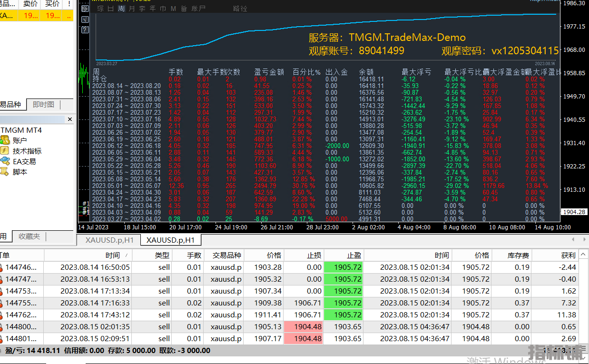Select the 季 quarterly statistics tab

point(142,9)
